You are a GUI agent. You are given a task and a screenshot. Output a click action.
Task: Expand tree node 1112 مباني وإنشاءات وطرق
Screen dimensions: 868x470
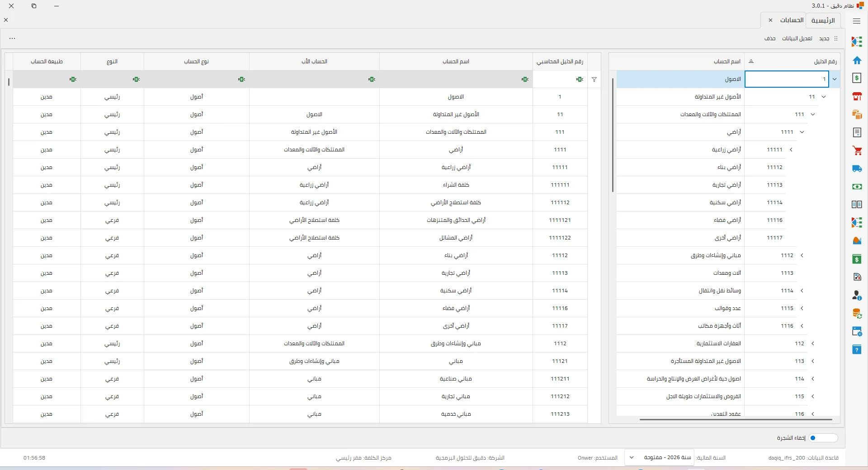(802, 255)
